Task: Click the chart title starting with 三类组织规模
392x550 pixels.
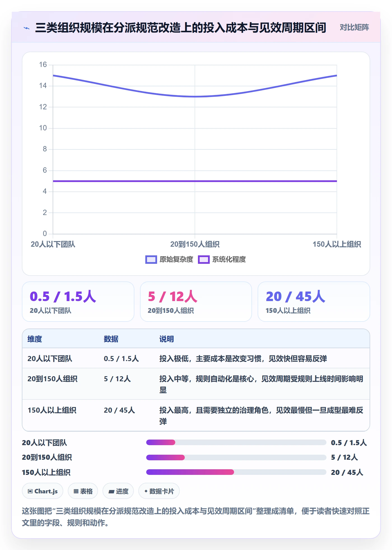Action: click(x=181, y=28)
